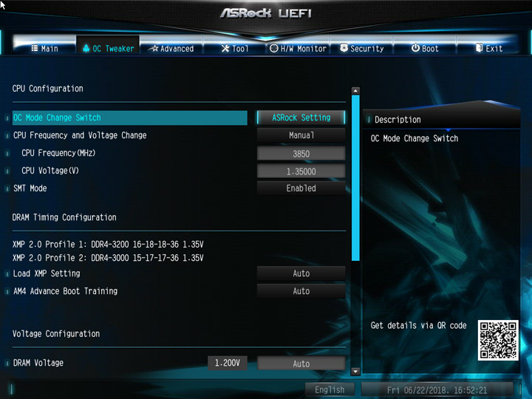This screenshot has width=532, height=399.
Task: Click the DRAM Voltage 1.200V readout
Action: click(228, 363)
